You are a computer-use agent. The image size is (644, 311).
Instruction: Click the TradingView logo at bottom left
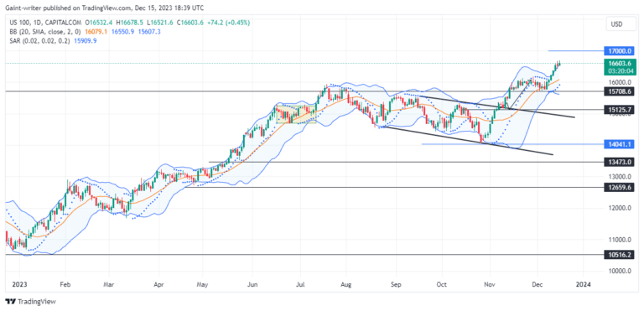[x=31, y=302]
